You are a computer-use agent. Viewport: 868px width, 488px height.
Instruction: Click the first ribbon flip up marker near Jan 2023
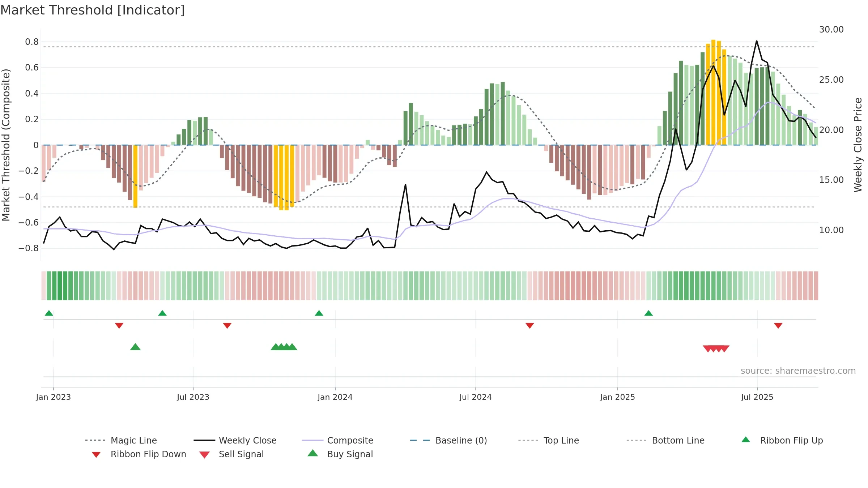pyautogui.click(x=49, y=313)
